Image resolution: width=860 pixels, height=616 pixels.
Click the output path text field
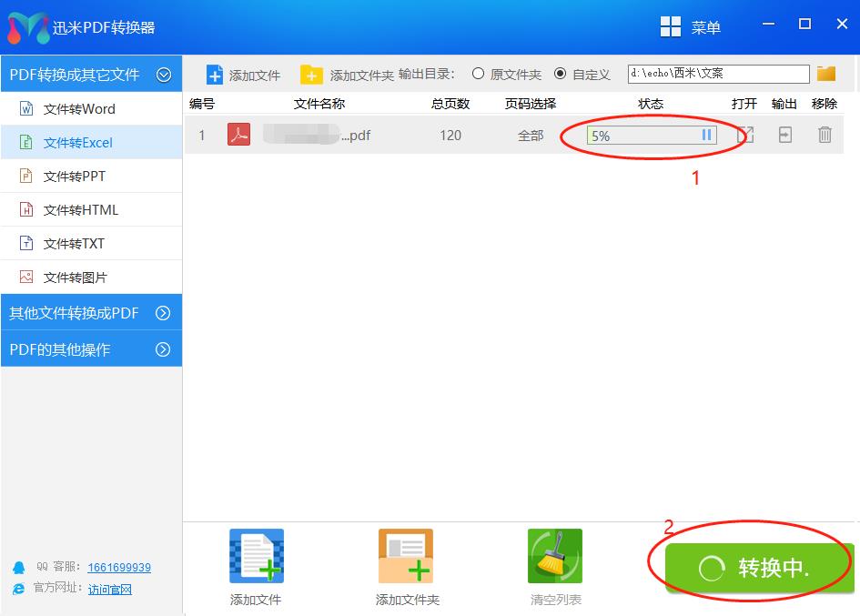(718, 74)
